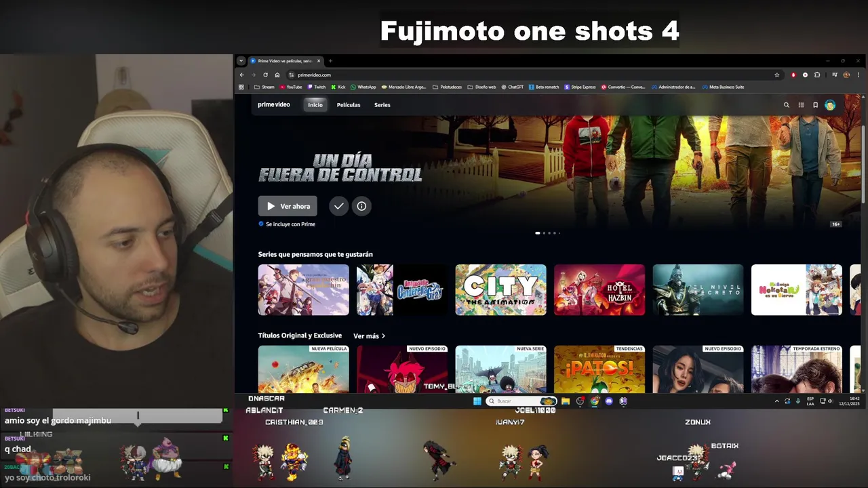Open the info icon for the featured movie
Viewport: 868px width, 488px height.
coord(361,206)
